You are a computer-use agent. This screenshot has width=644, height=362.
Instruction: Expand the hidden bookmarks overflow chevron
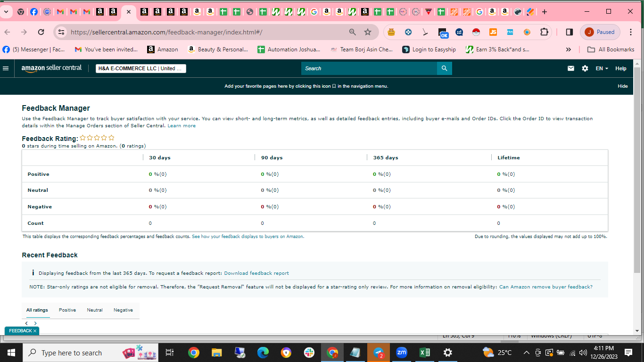[x=569, y=49]
